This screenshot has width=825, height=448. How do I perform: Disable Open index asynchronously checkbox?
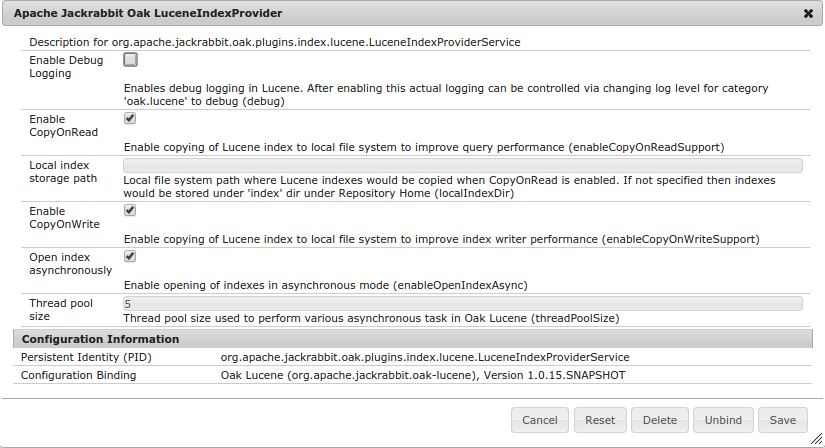point(130,256)
